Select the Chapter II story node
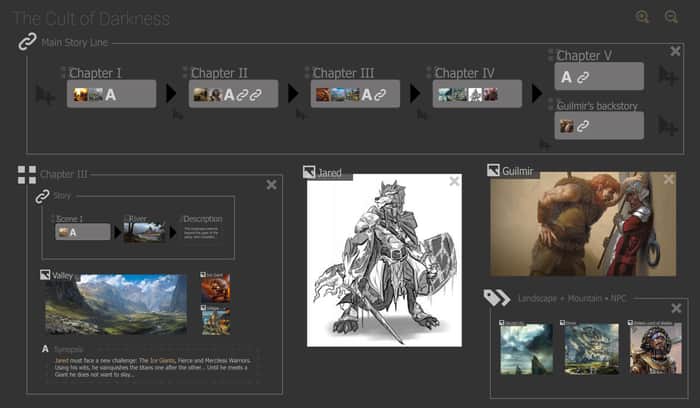 pyautogui.click(x=233, y=94)
